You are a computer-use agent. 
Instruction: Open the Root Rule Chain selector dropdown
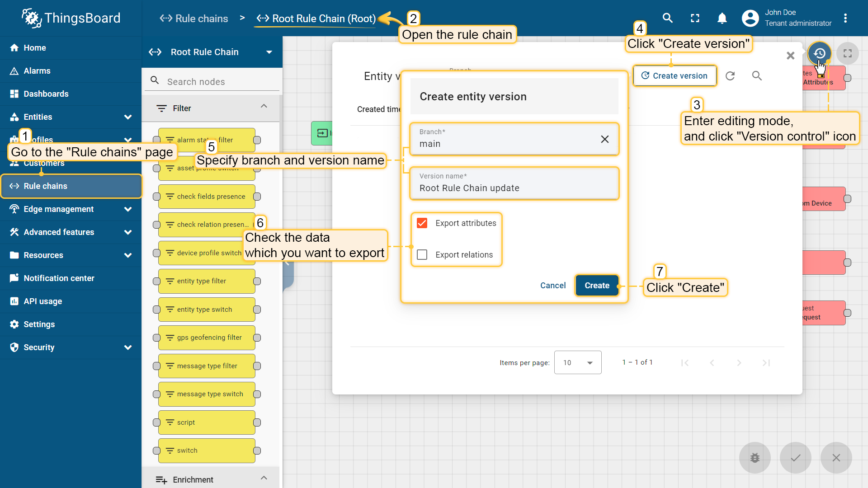pos(269,52)
